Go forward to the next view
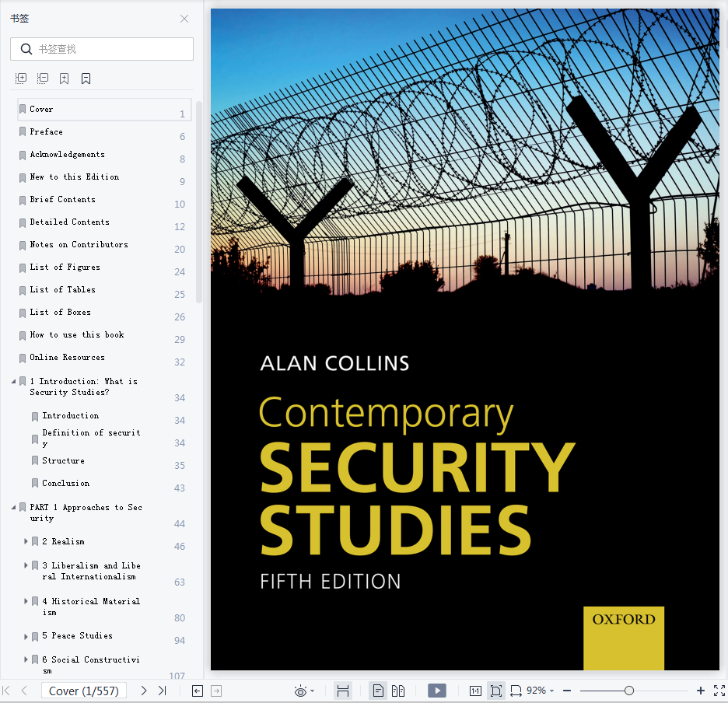The height and width of the screenshot is (703, 728). click(x=216, y=691)
